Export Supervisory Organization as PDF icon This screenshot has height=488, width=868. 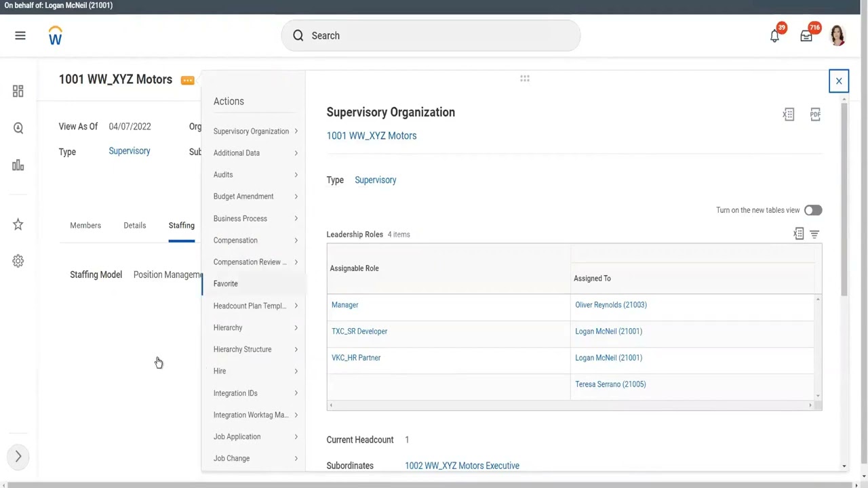click(815, 115)
